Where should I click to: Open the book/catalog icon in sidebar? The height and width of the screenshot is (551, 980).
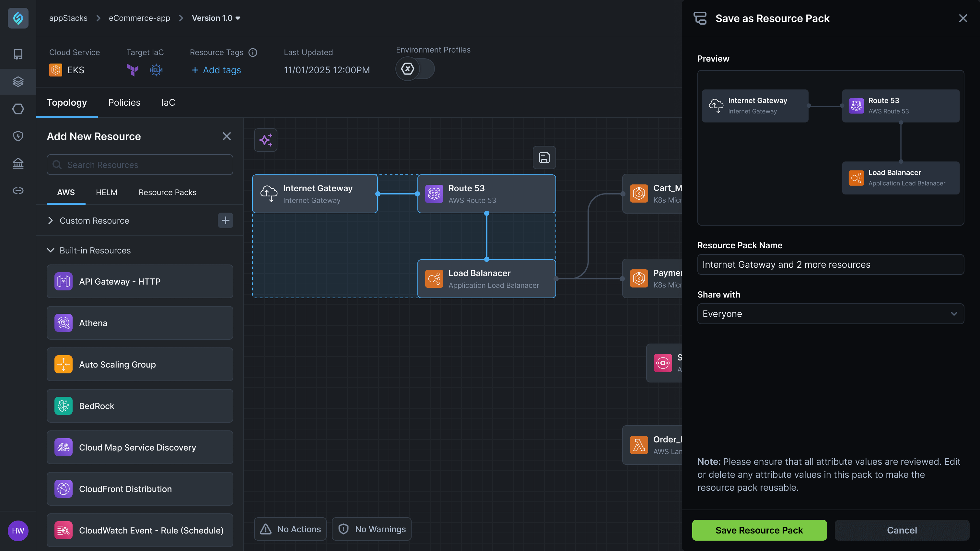tap(18, 54)
